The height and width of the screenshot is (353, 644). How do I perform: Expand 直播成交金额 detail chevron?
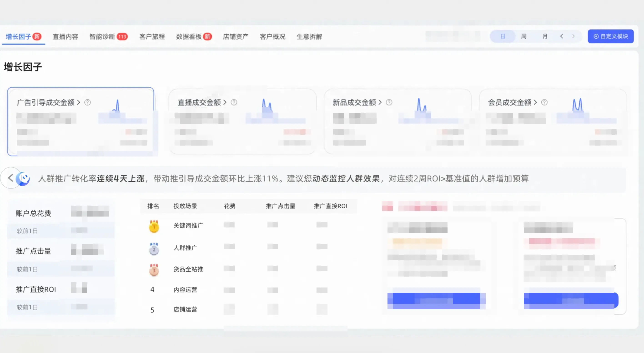pos(225,102)
